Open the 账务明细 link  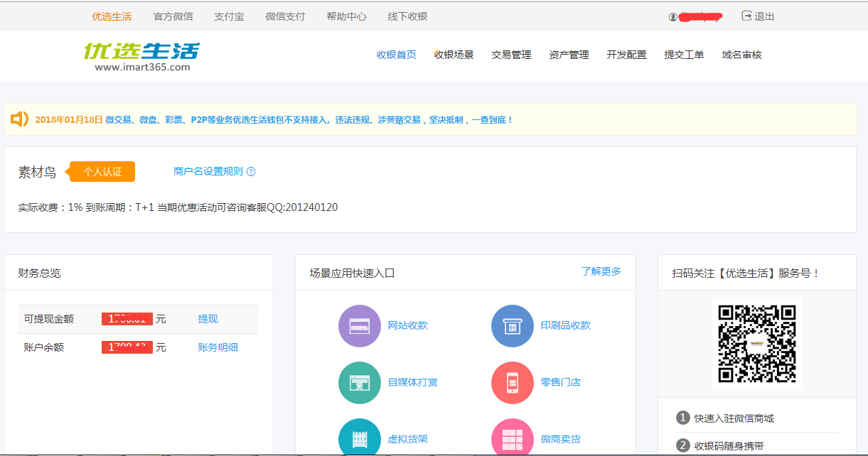(218, 347)
